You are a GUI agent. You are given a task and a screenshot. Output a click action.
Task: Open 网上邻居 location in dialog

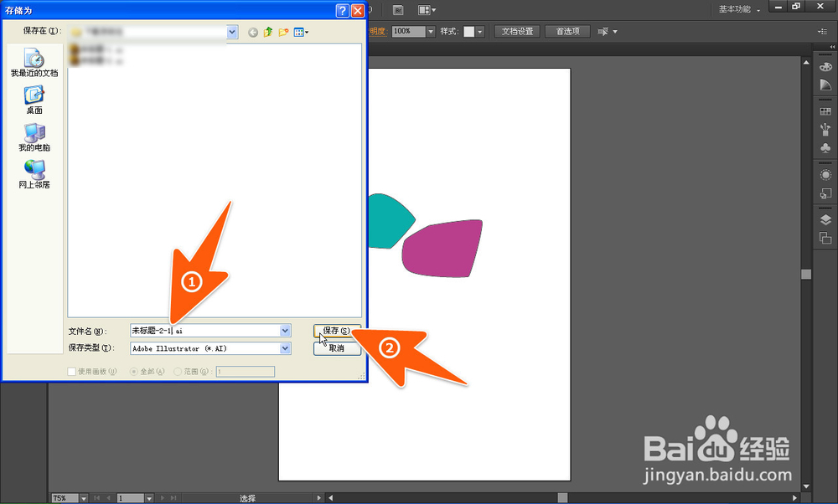click(x=34, y=175)
